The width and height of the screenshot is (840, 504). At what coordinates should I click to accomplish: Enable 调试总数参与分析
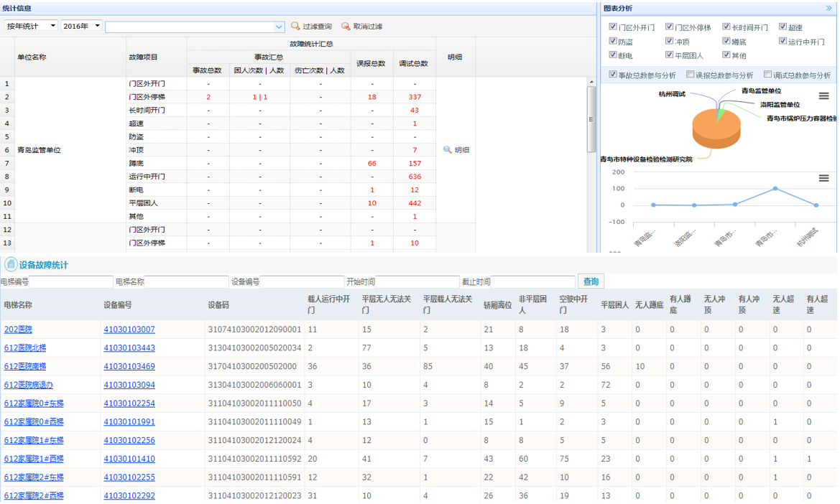pos(767,75)
